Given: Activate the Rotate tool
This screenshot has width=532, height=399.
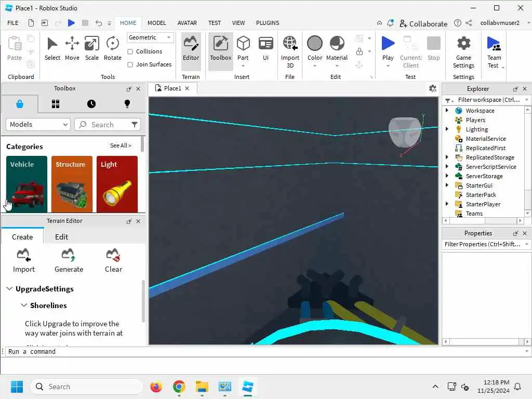Looking at the screenshot, I should point(113,49).
